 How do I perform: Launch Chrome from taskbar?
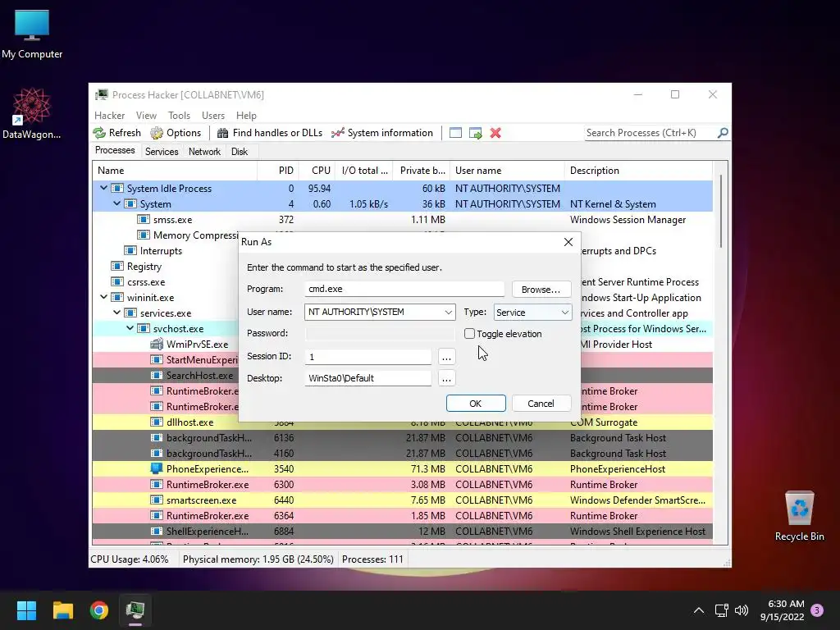click(x=99, y=610)
